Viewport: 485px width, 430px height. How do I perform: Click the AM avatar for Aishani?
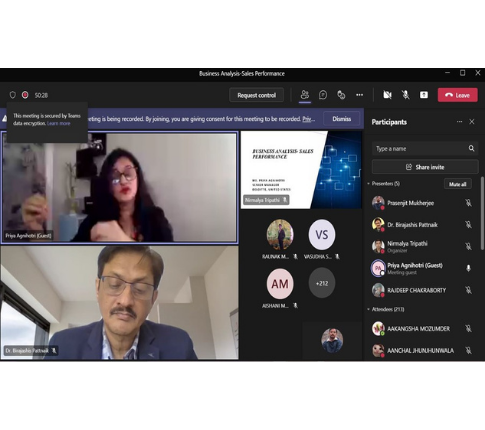point(280,284)
